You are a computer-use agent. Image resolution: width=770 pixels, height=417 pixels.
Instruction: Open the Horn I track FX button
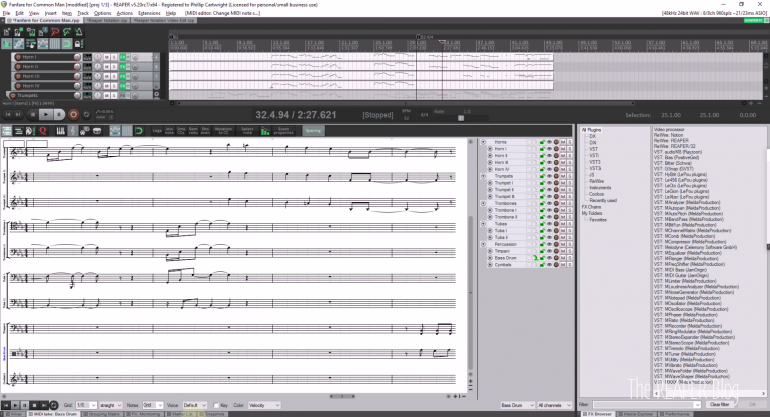(122, 57)
